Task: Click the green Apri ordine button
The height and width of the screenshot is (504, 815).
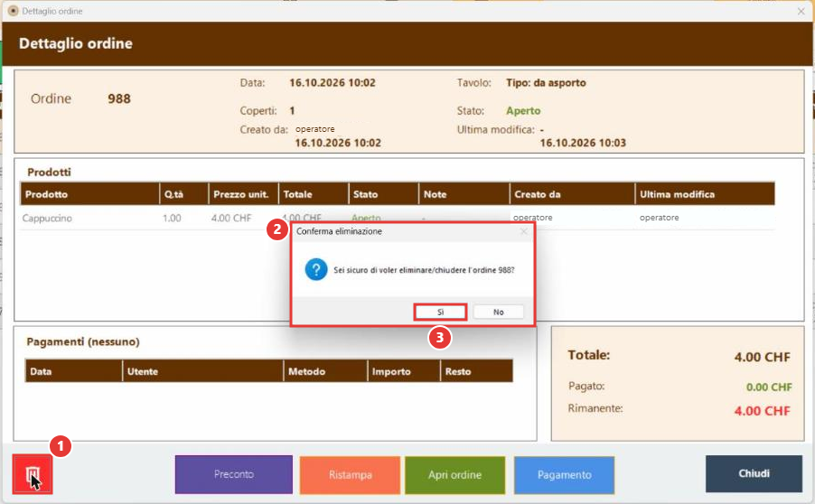Action: [x=454, y=475]
